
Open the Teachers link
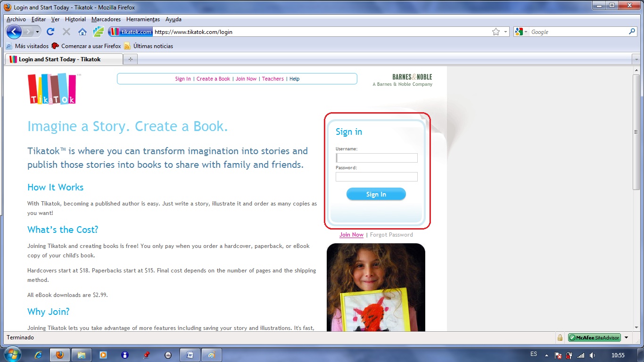(273, 79)
